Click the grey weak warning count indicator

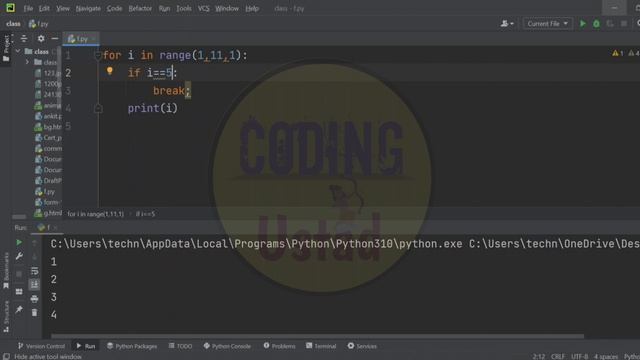coord(634,53)
